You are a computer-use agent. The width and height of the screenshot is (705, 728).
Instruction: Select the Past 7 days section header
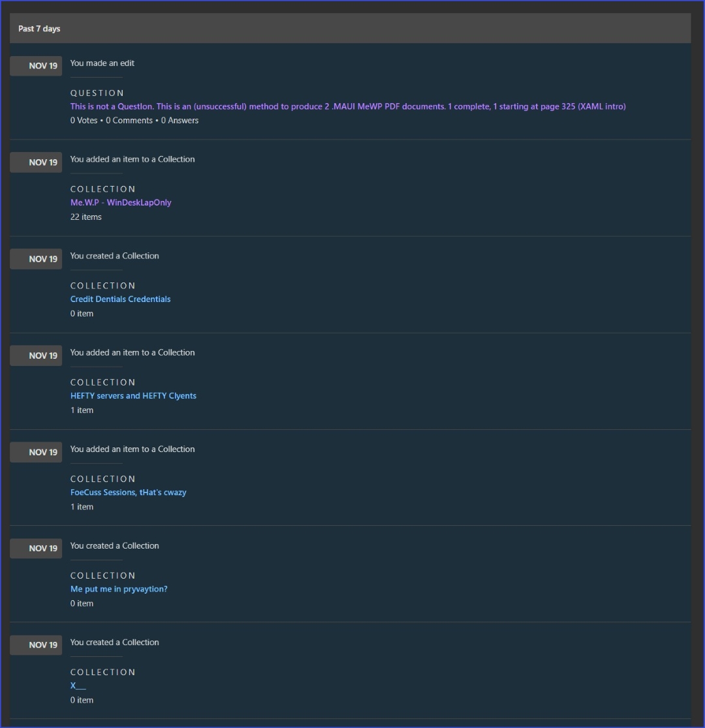pos(39,28)
